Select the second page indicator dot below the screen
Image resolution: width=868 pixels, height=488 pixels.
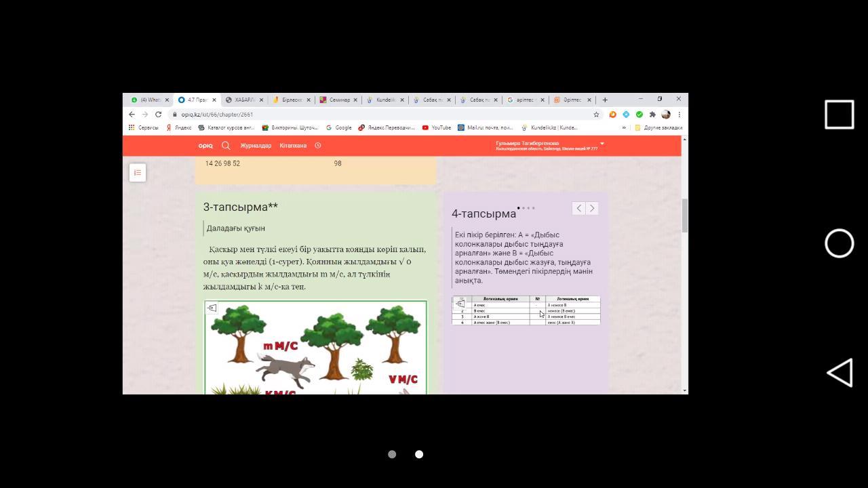point(419,454)
